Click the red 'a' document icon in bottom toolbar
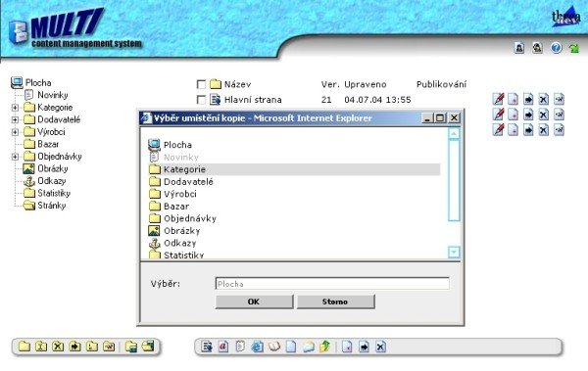588x371 pixels. [x=223, y=347]
